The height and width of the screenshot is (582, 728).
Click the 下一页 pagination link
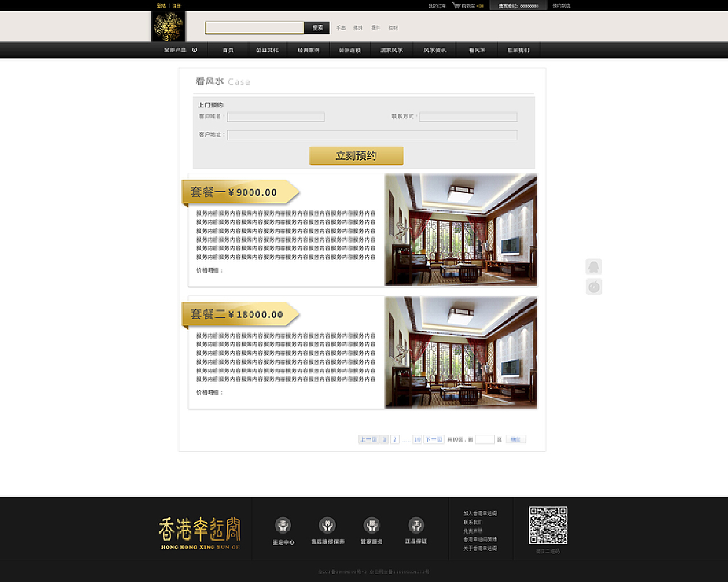coord(433,439)
